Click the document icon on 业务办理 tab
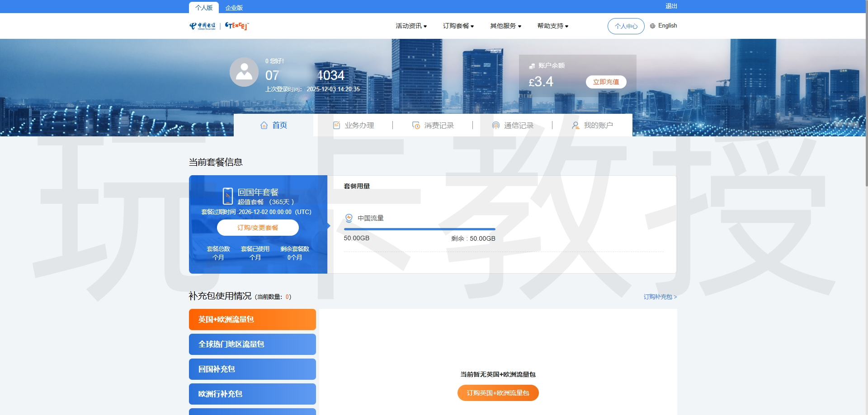The height and width of the screenshot is (415, 868). coord(336,125)
